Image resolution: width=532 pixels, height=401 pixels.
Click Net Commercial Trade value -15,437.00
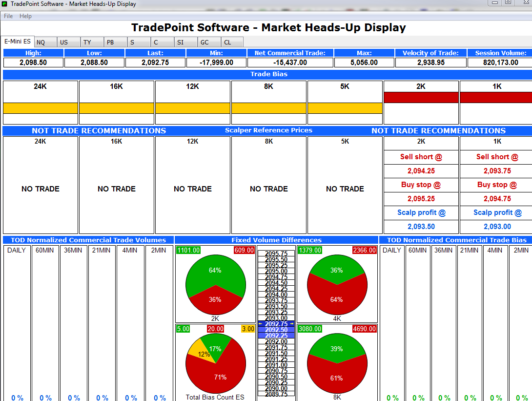(x=290, y=63)
